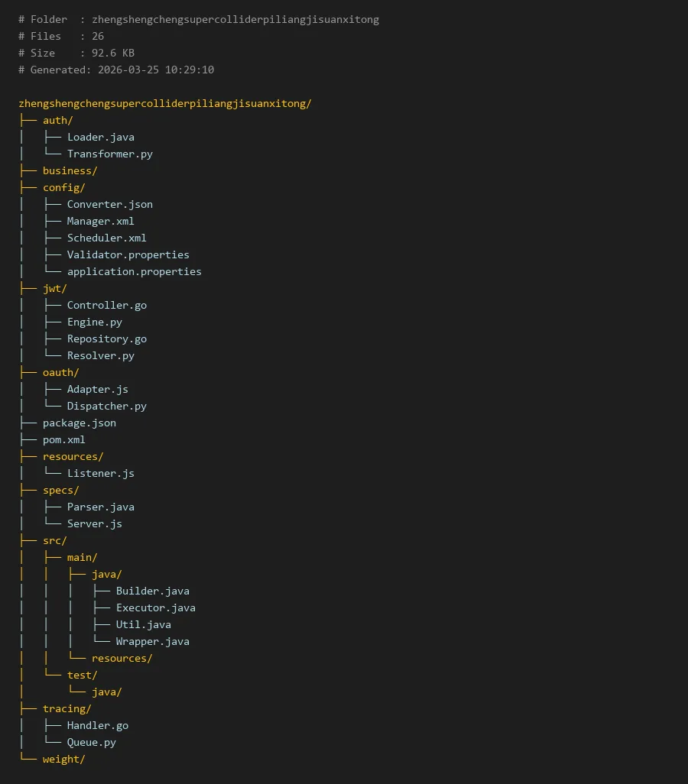
Task: Select the auth/ folder entry
Action: (57, 121)
